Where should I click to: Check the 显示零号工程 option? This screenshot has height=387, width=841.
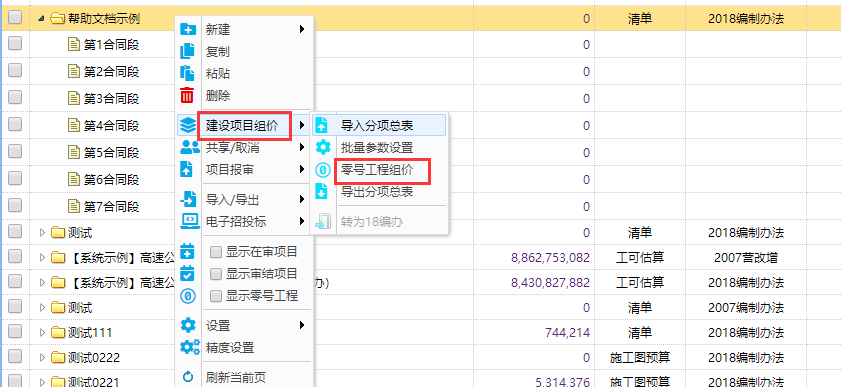pos(216,296)
